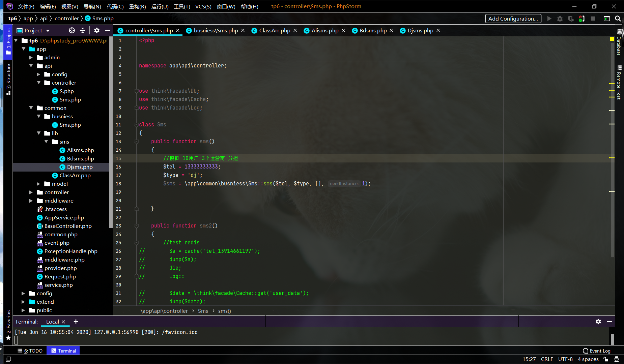624x364 pixels.
Task: Open the VCS(S) menu
Action: click(x=203, y=6)
